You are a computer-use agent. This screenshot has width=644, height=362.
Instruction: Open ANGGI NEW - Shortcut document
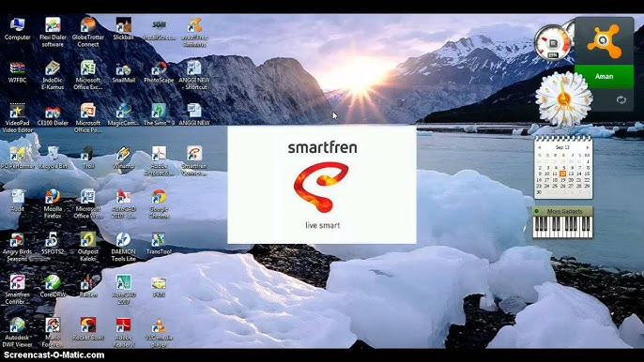194,75
